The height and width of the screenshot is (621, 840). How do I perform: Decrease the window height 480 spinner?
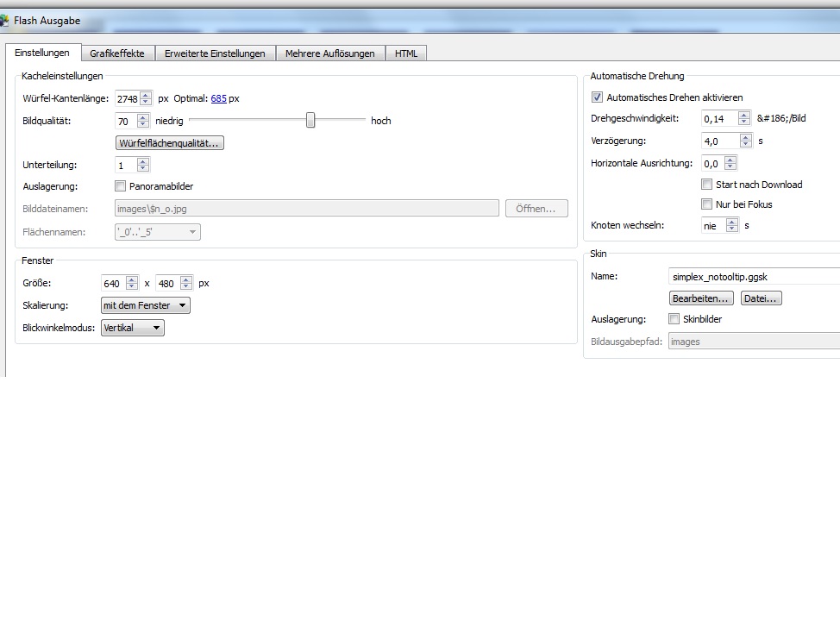point(187,286)
